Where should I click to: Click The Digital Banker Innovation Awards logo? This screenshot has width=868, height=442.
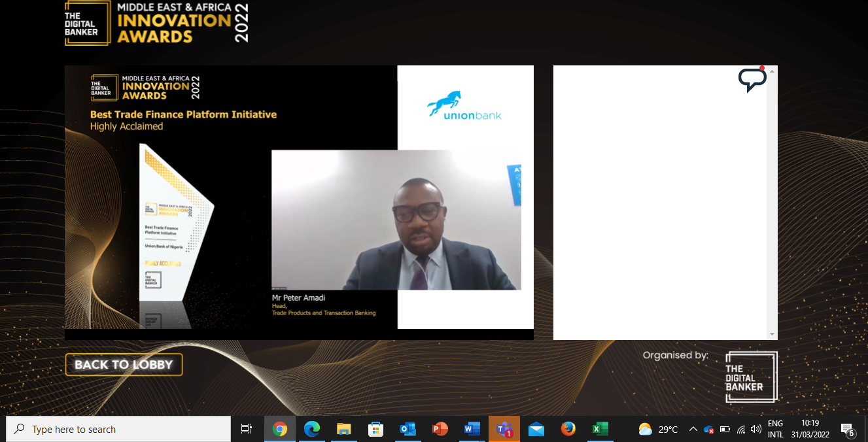pyautogui.click(x=156, y=24)
